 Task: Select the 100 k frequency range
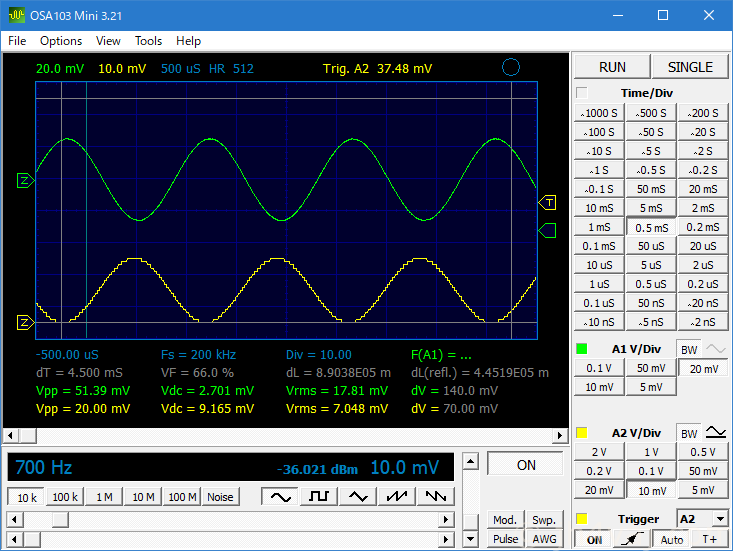[x=65, y=497]
